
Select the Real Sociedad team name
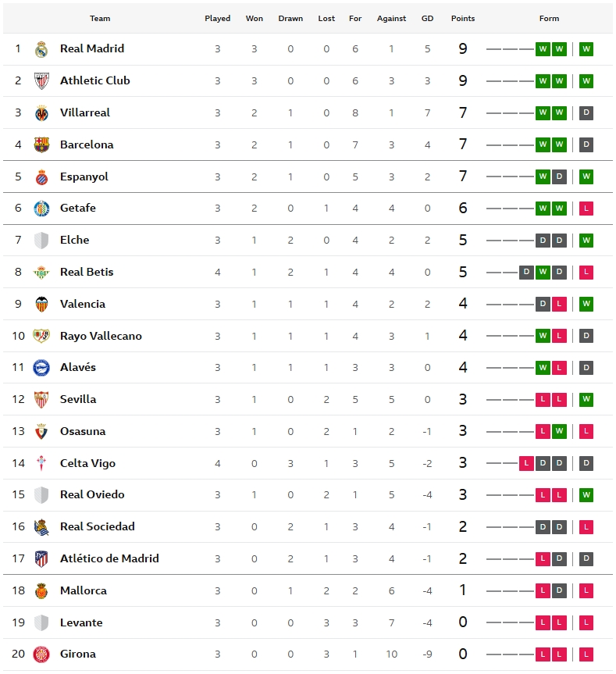click(97, 526)
